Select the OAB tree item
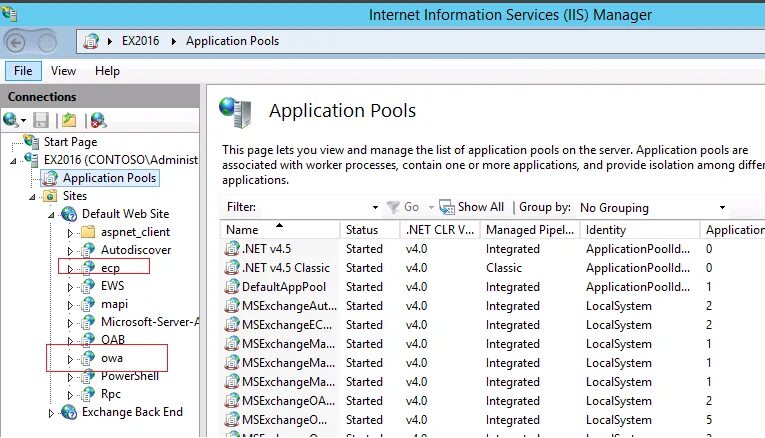Screen dimensions: 765x438 point(113,339)
